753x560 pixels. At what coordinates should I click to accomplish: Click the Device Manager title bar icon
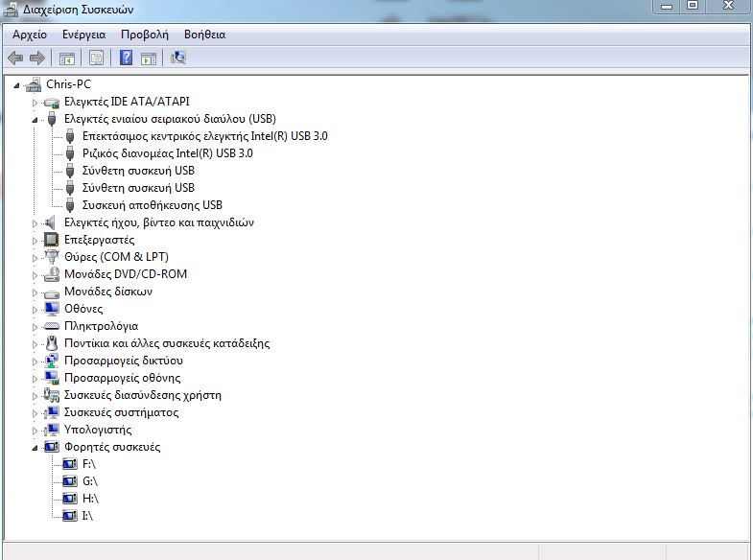click(x=12, y=10)
